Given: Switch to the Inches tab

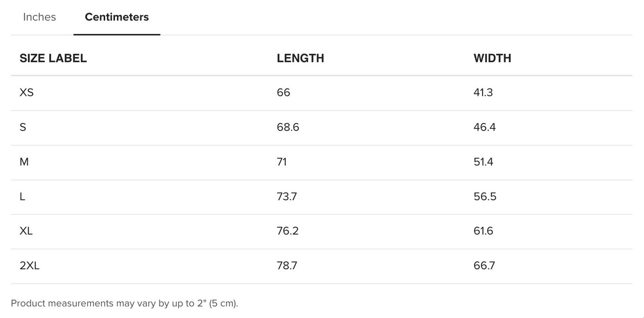Looking at the screenshot, I should pyautogui.click(x=39, y=17).
